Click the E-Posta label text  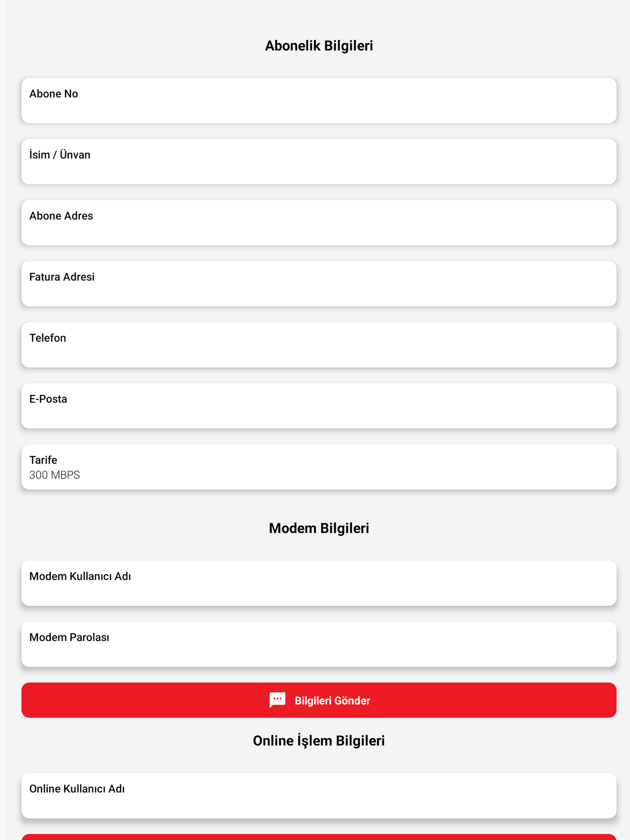(x=48, y=399)
